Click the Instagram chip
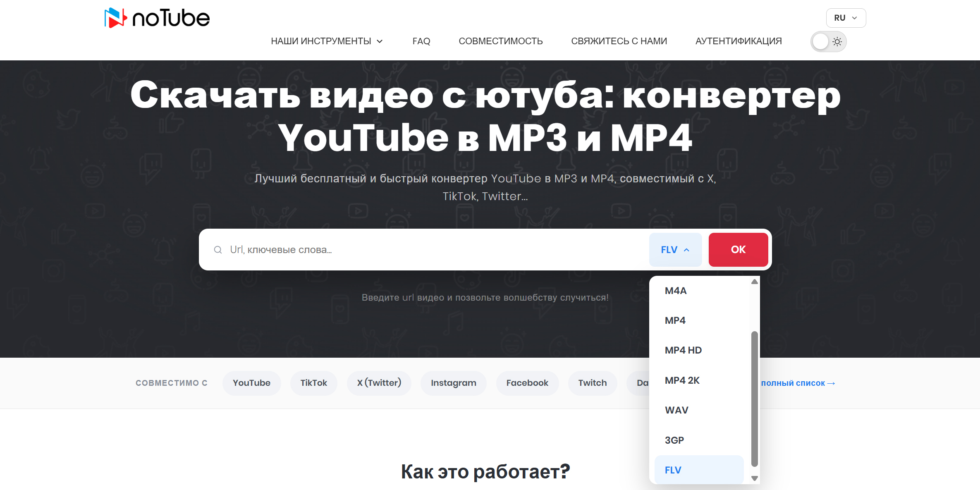Screen dimensions: 980x490 pyautogui.click(x=454, y=383)
